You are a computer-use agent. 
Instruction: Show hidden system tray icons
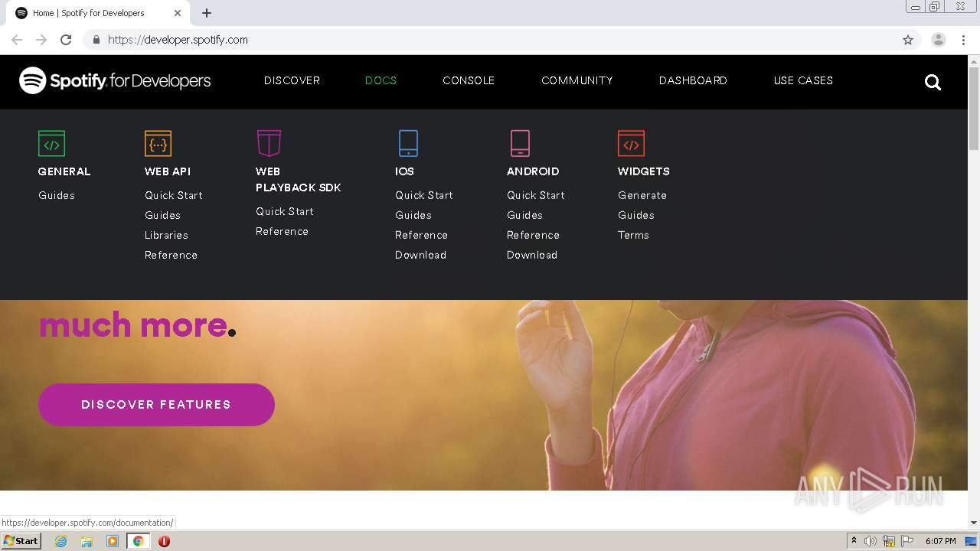tap(854, 541)
